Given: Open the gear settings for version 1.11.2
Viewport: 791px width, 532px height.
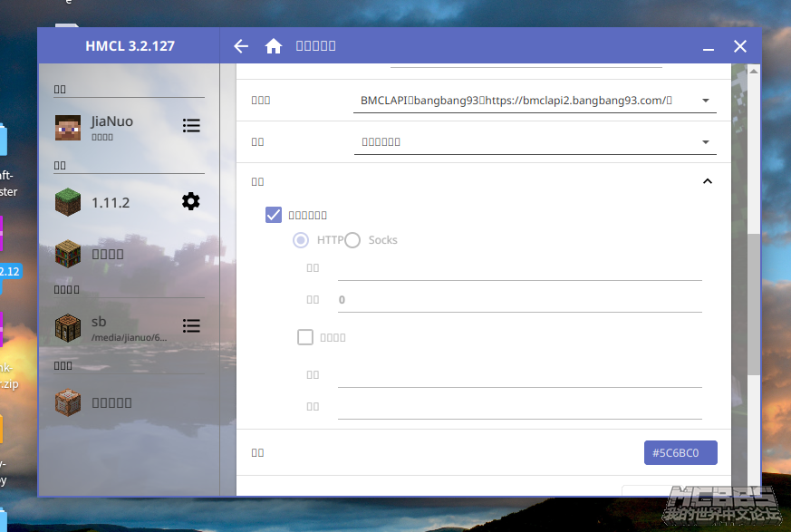Looking at the screenshot, I should (191, 201).
